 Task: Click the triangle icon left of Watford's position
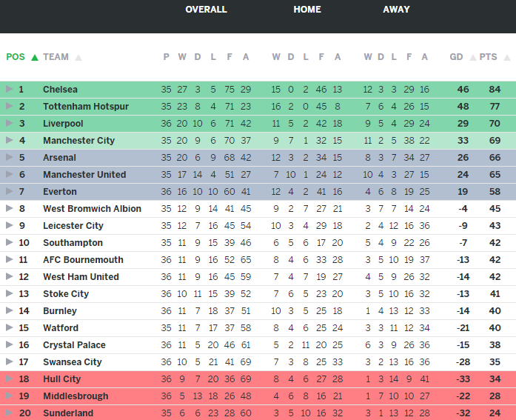click(9, 328)
